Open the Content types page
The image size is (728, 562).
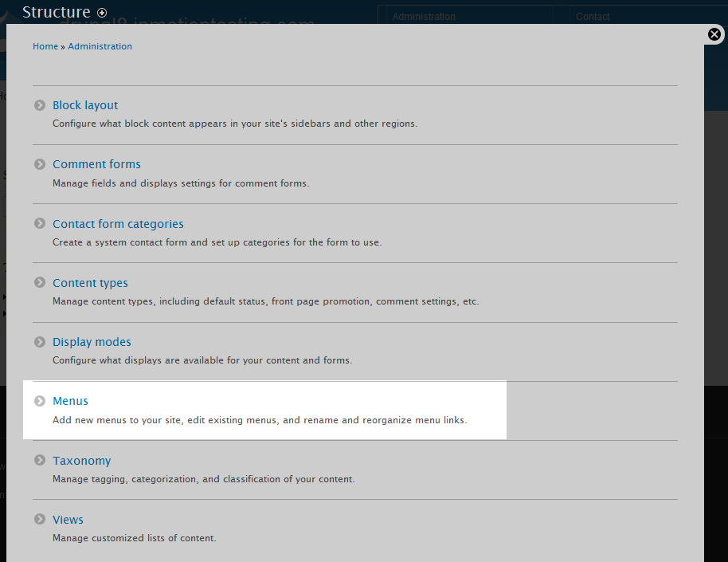(90, 283)
